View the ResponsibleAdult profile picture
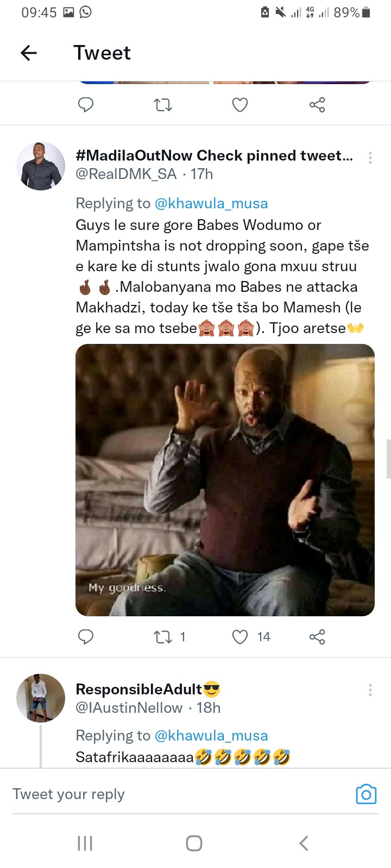Viewport: 391px width, 868px height. coord(41,698)
